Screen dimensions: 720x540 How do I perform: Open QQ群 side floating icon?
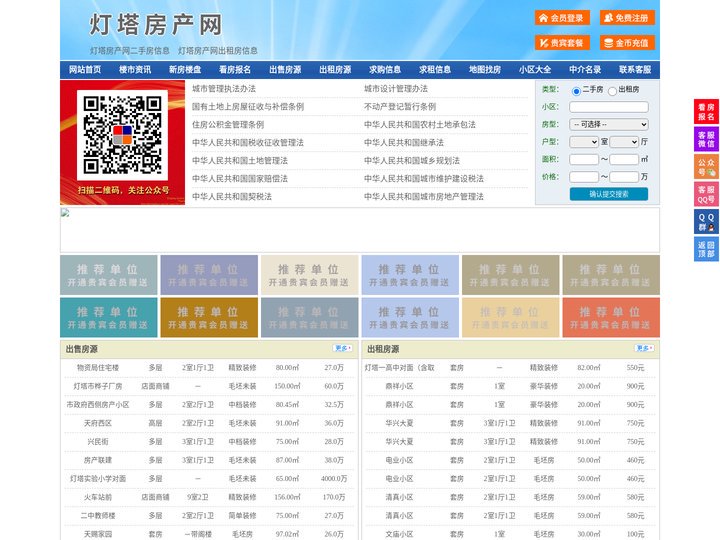[706, 222]
